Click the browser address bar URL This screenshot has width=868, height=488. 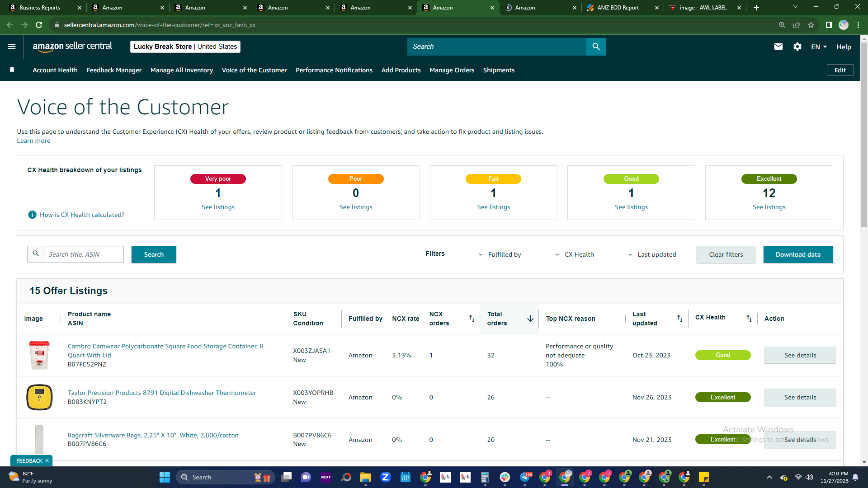pos(160,25)
